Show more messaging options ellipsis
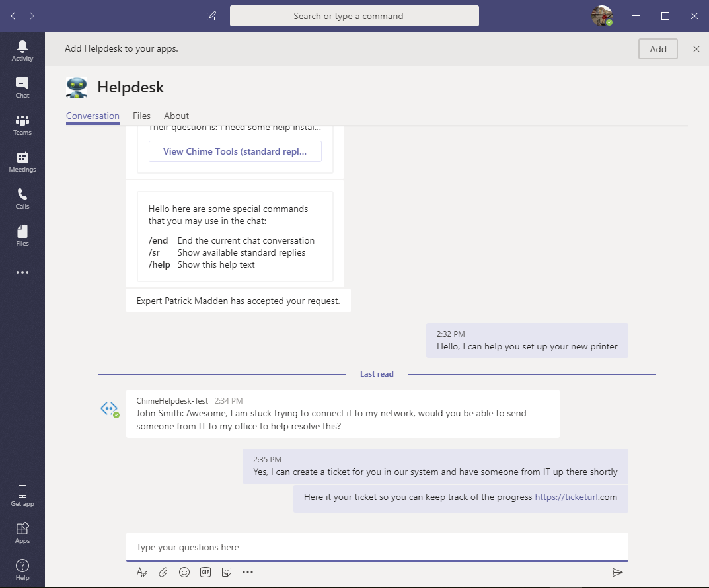Image resolution: width=709 pixels, height=588 pixels. [248, 572]
